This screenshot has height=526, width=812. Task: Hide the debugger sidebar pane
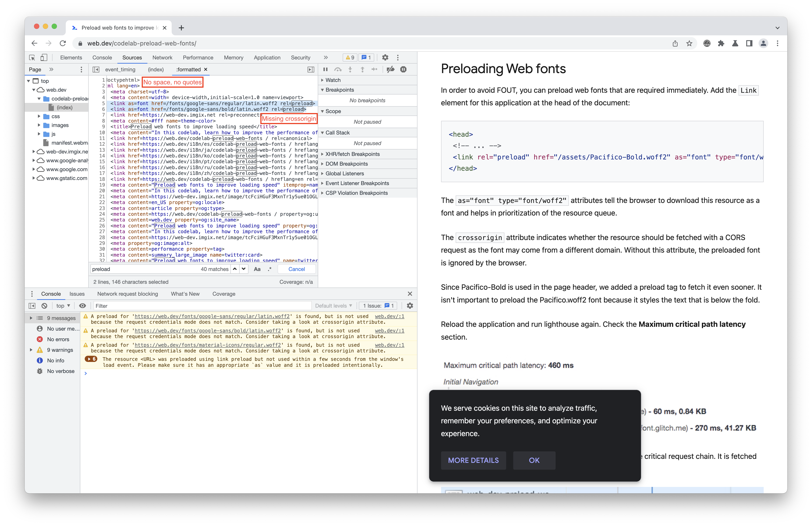[311, 69]
